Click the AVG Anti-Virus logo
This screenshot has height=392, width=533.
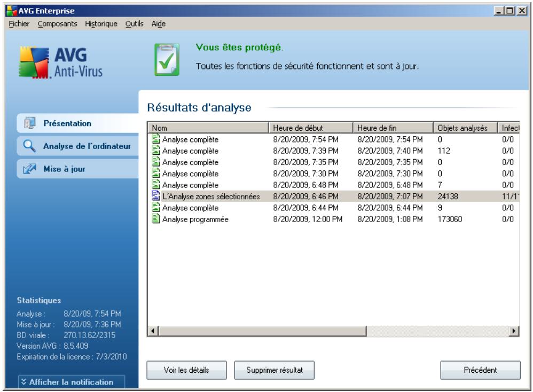(60, 62)
